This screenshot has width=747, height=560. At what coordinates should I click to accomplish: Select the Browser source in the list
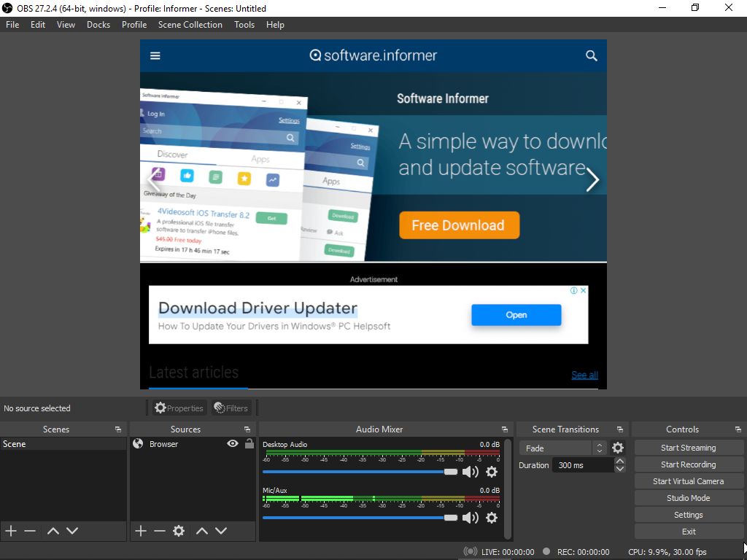(163, 443)
